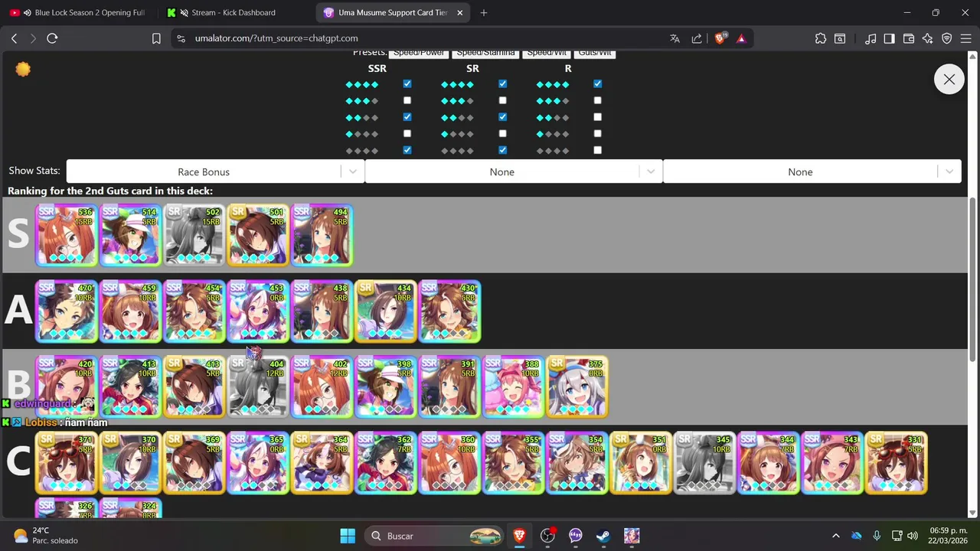Close the Uma Musume Support Card tab

(x=459, y=12)
